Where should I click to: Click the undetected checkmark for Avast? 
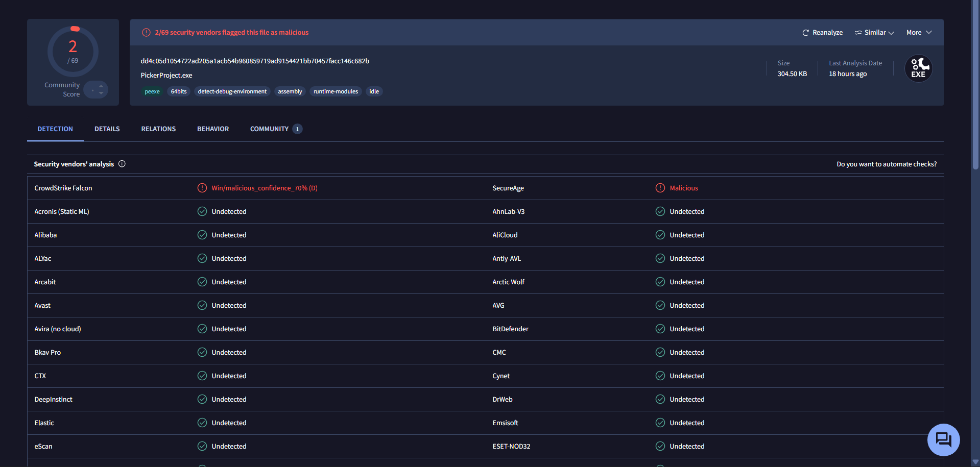click(202, 305)
